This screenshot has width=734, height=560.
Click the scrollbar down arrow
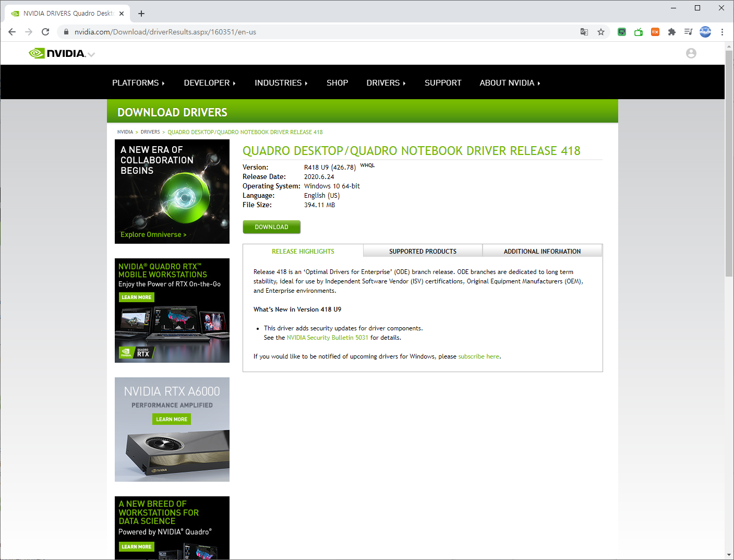pos(729,555)
